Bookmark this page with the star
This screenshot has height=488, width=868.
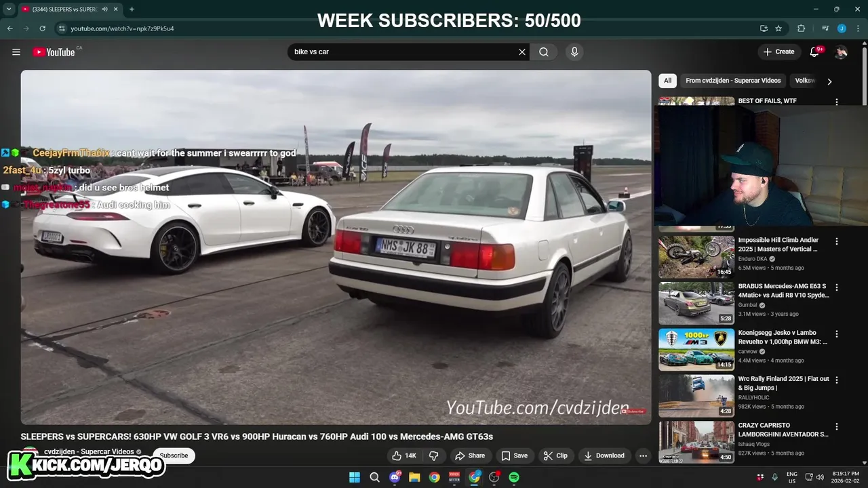pos(778,28)
